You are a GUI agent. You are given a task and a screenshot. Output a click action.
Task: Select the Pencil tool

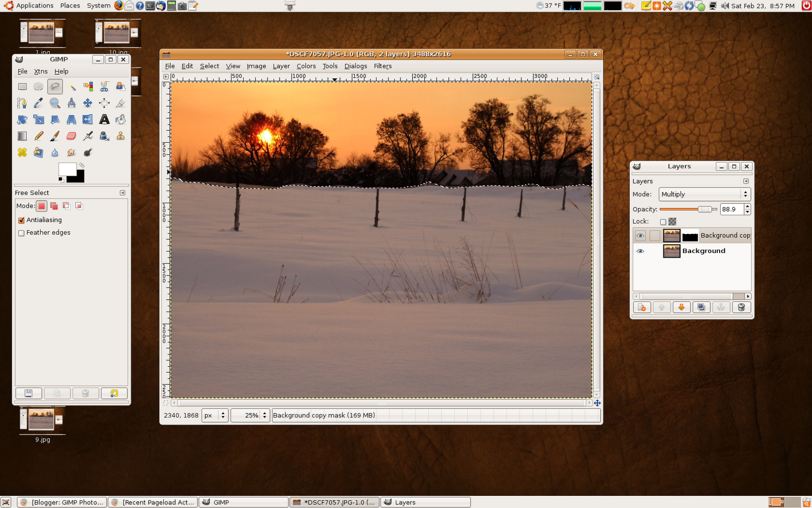tap(39, 136)
